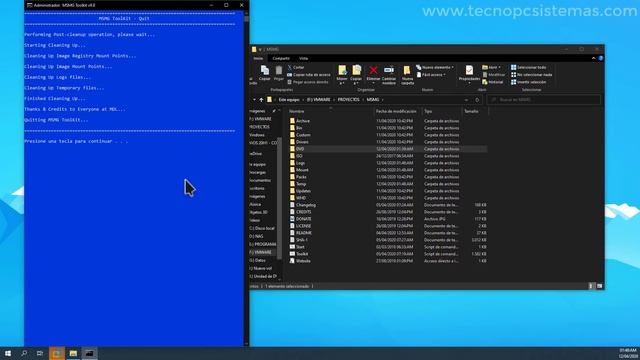The image size is (640, 360).
Task: Click MSMG in address breadcrumb
Action: click(373, 100)
